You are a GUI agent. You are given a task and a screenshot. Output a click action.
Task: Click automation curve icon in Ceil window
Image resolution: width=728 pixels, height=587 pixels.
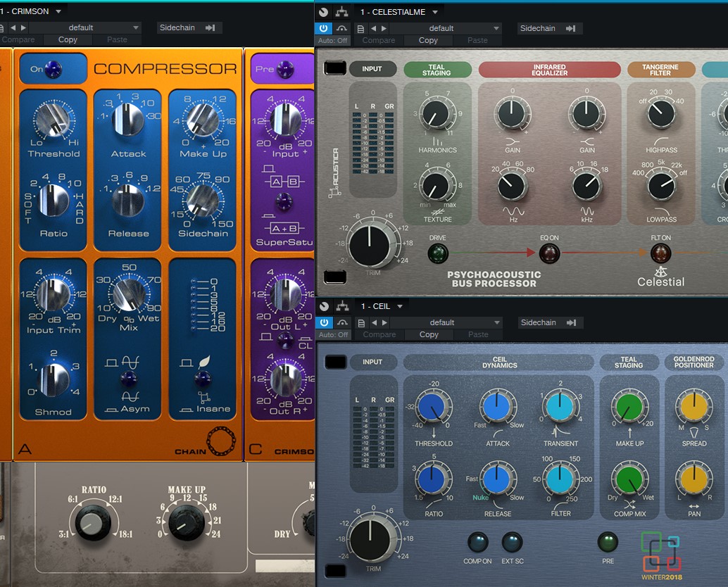click(x=342, y=322)
